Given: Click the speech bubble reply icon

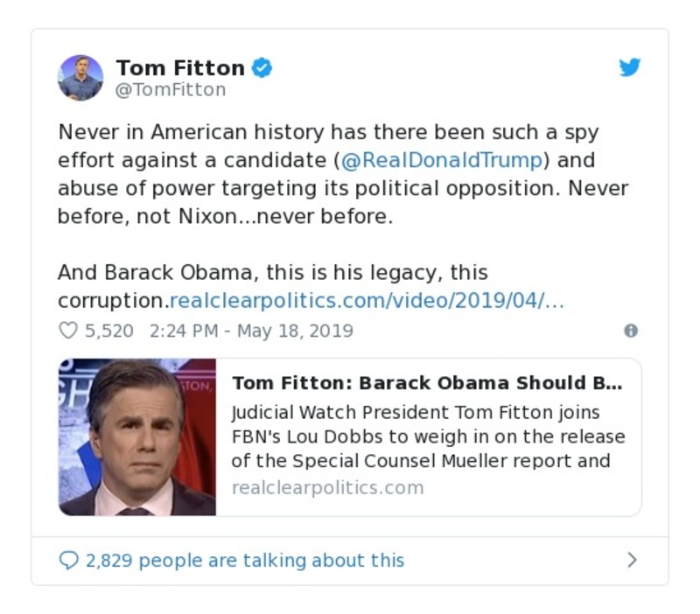Looking at the screenshot, I should (x=68, y=561).
